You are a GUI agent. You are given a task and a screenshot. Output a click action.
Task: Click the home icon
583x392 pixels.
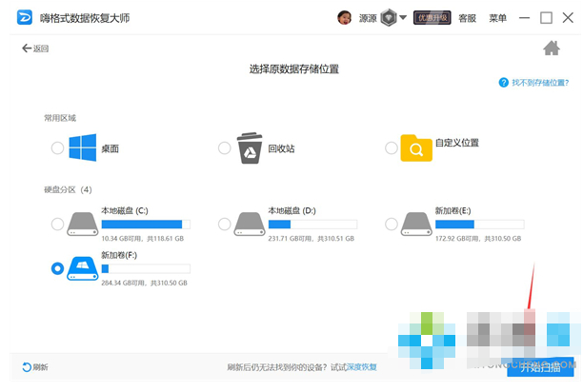pos(551,49)
